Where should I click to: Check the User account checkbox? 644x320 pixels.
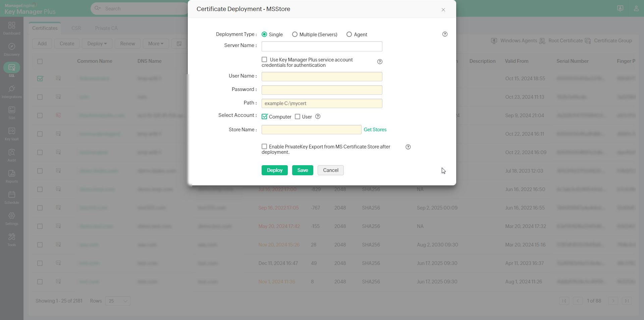298,117
